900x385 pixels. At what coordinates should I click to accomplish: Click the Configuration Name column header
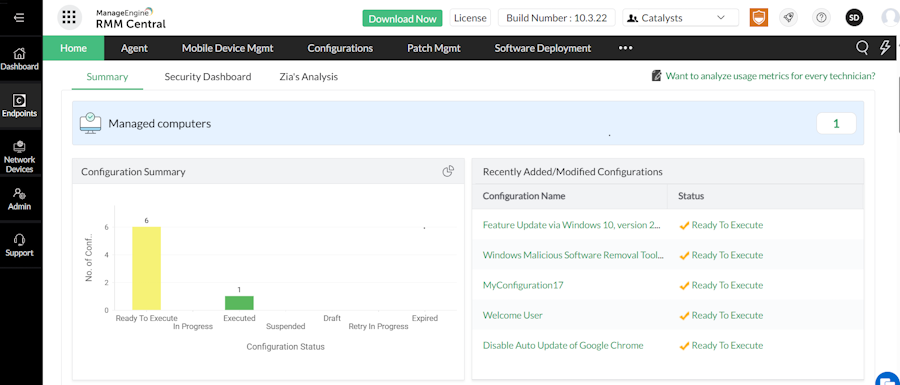524,196
